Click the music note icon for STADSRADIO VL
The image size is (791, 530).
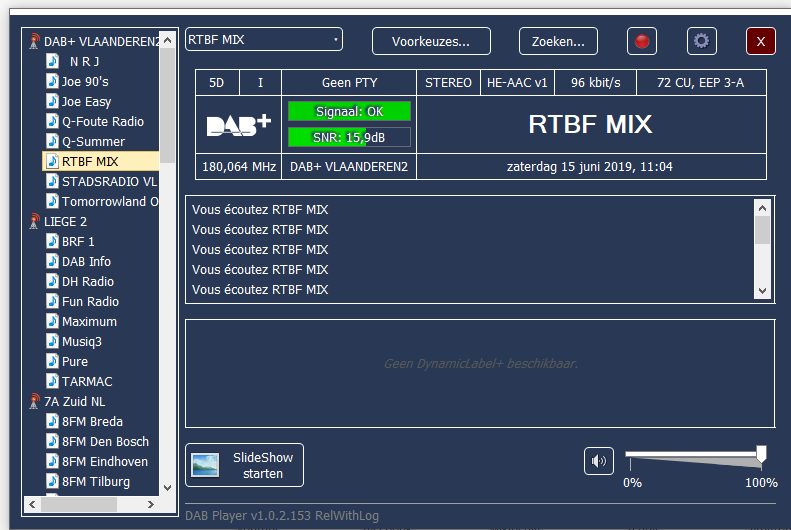tap(52, 181)
